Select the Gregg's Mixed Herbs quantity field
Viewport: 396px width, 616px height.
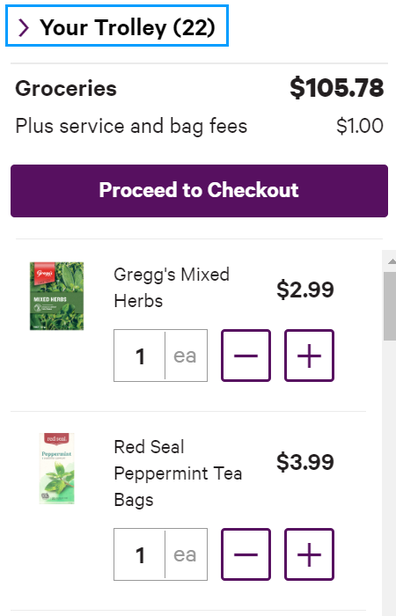coord(139,356)
